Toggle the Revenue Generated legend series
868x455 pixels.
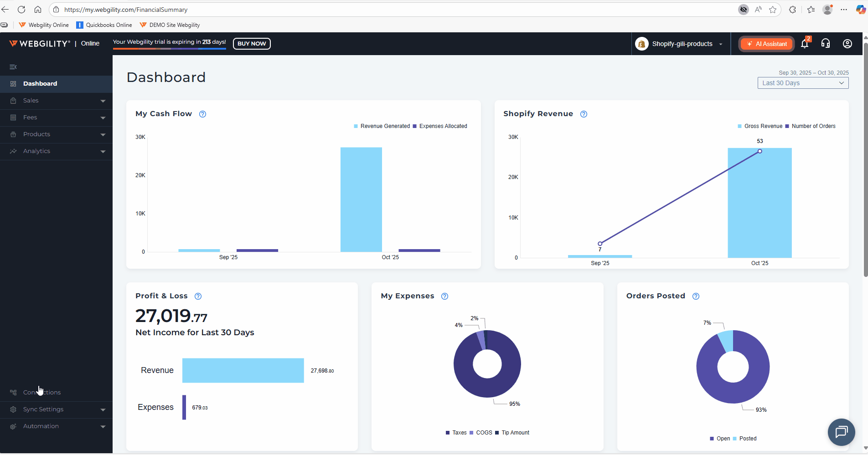[x=382, y=126]
